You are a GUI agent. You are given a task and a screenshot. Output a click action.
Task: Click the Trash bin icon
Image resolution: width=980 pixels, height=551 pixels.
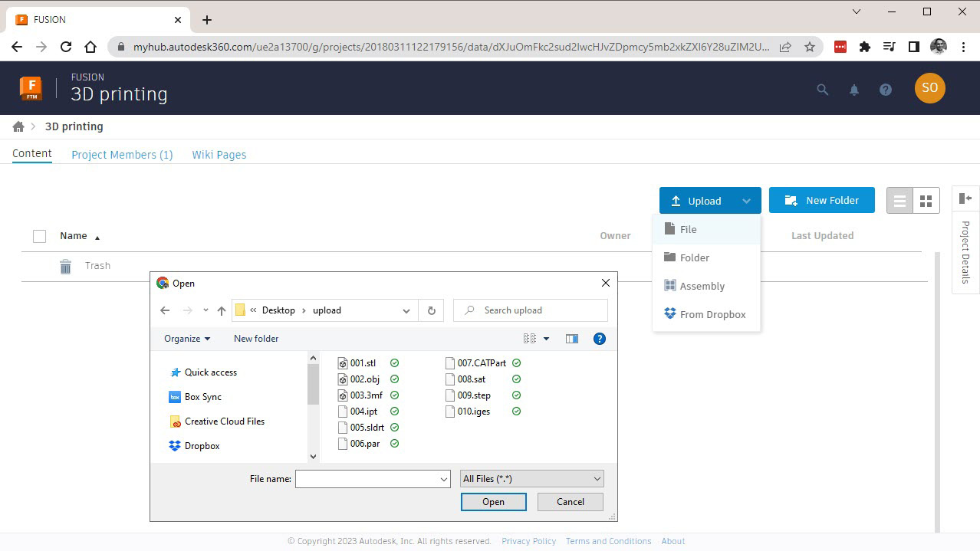(x=66, y=266)
